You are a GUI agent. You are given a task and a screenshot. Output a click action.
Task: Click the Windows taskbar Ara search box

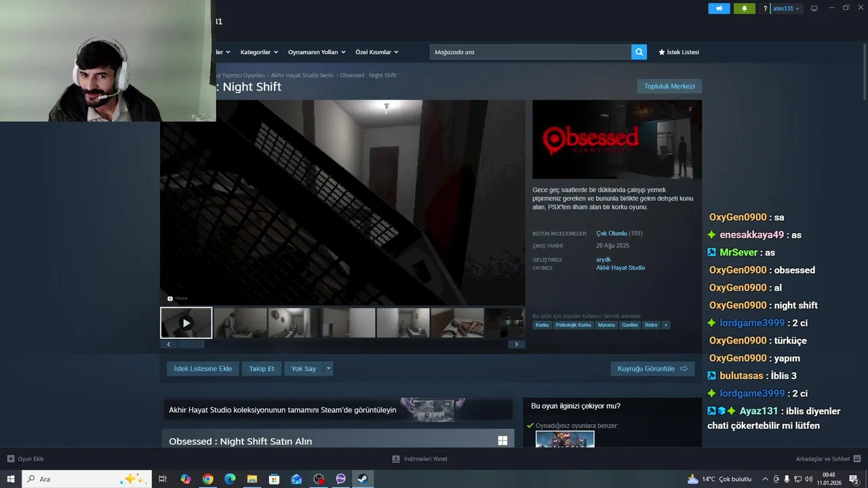(x=87, y=479)
